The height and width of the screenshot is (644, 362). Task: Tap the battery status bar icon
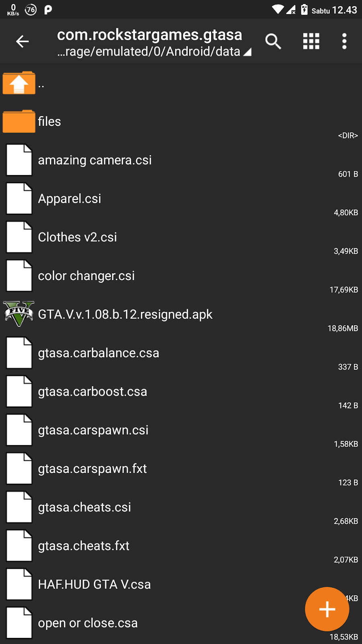[x=304, y=10]
